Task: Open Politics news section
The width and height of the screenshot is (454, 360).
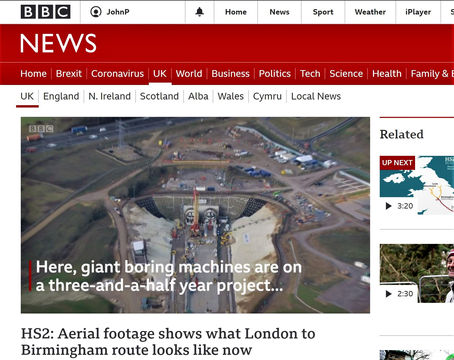Action: (275, 74)
